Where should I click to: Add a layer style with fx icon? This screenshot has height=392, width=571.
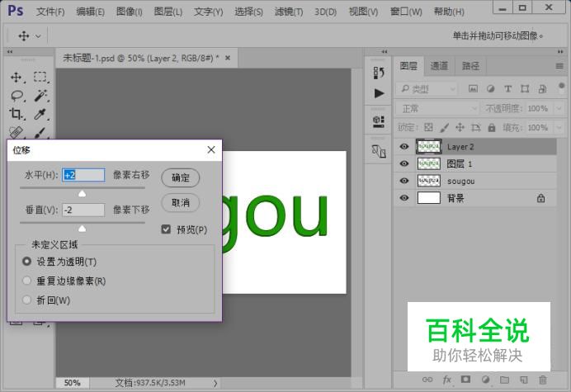click(x=447, y=380)
